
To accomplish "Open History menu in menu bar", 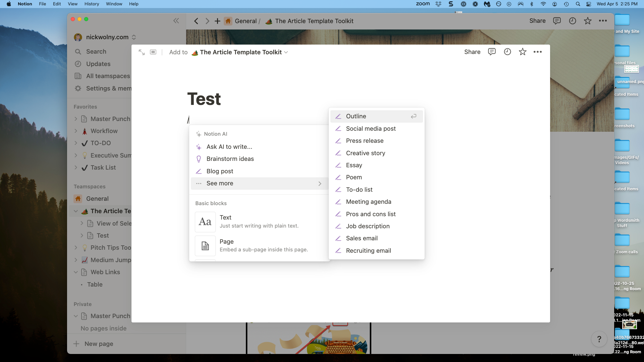I will (92, 4).
